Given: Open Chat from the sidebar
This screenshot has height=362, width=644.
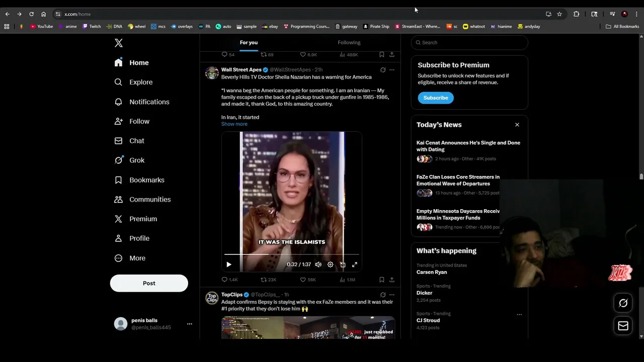Looking at the screenshot, I should point(130,141).
